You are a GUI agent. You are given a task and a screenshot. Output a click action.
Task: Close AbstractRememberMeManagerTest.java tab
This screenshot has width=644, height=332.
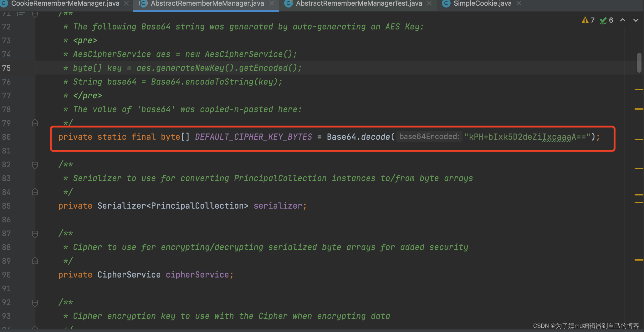click(x=429, y=3)
